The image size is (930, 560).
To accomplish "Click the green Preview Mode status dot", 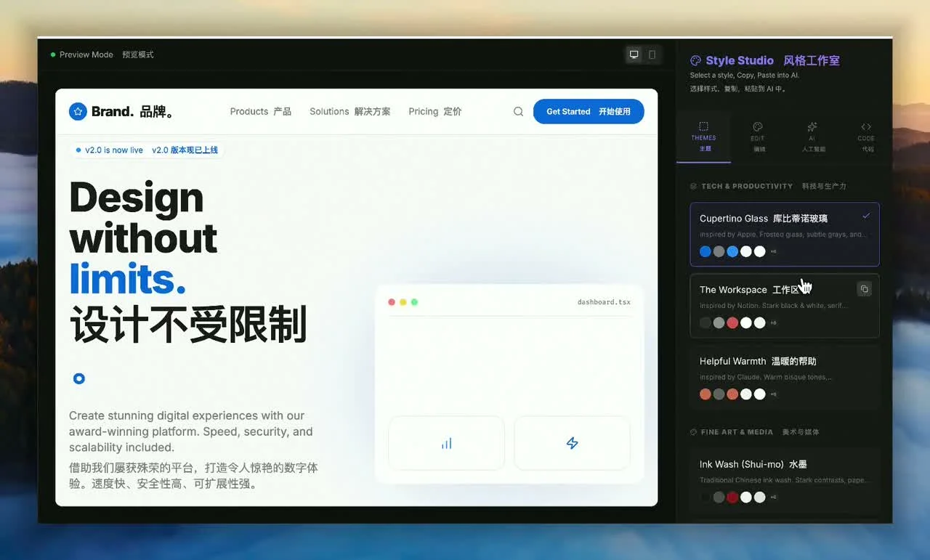I will pyautogui.click(x=53, y=54).
